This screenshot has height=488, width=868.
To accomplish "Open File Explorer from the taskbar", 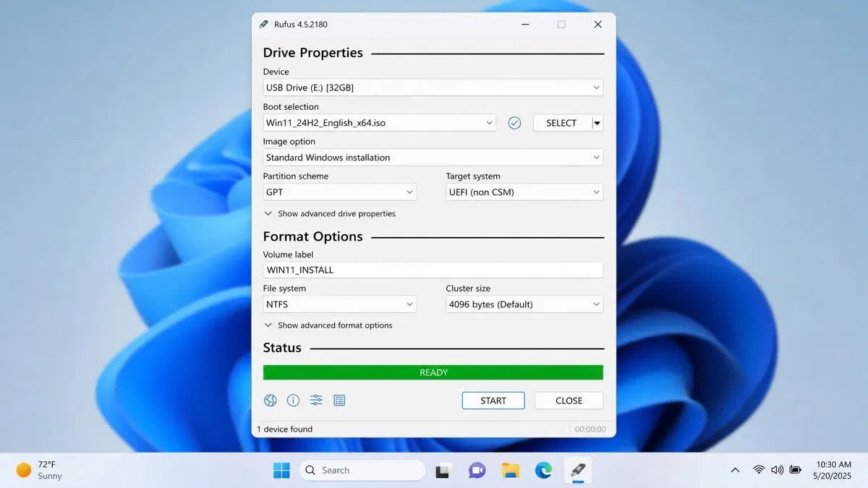I will pyautogui.click(x=511, y=471).
